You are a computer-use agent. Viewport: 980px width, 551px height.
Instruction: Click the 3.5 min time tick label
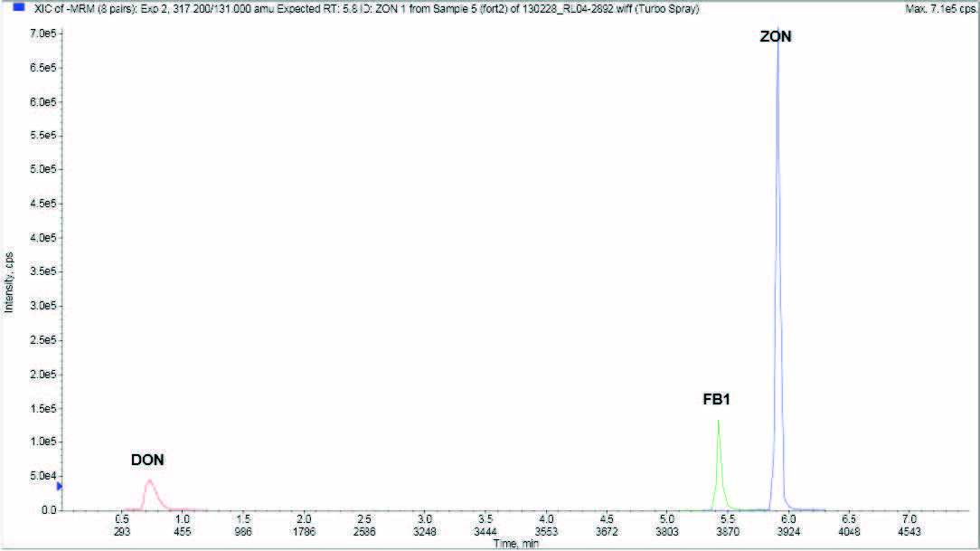[x=485, y=519]
